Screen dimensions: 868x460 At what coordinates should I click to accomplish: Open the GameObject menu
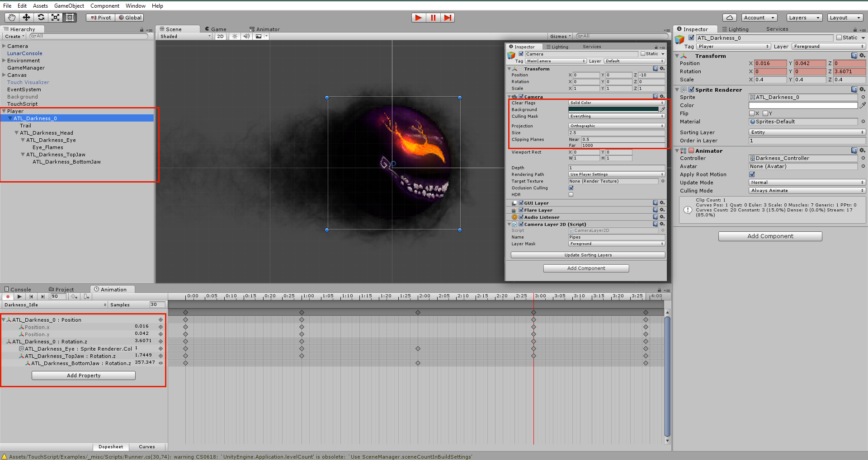click(x=69, y=6)
